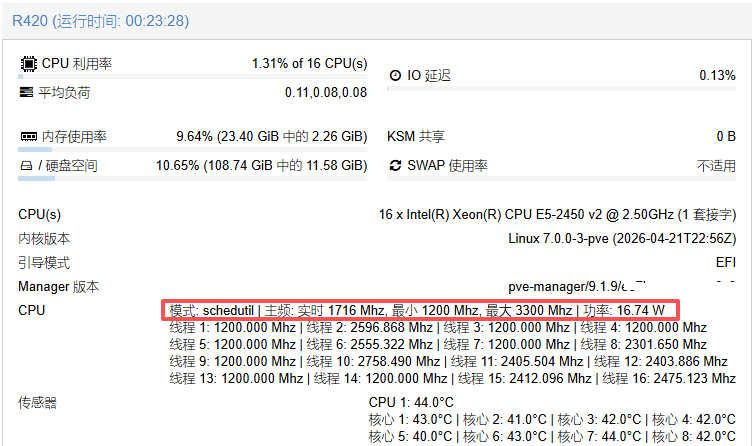Click the EFI boot mode value

click(x=726, y=262)
